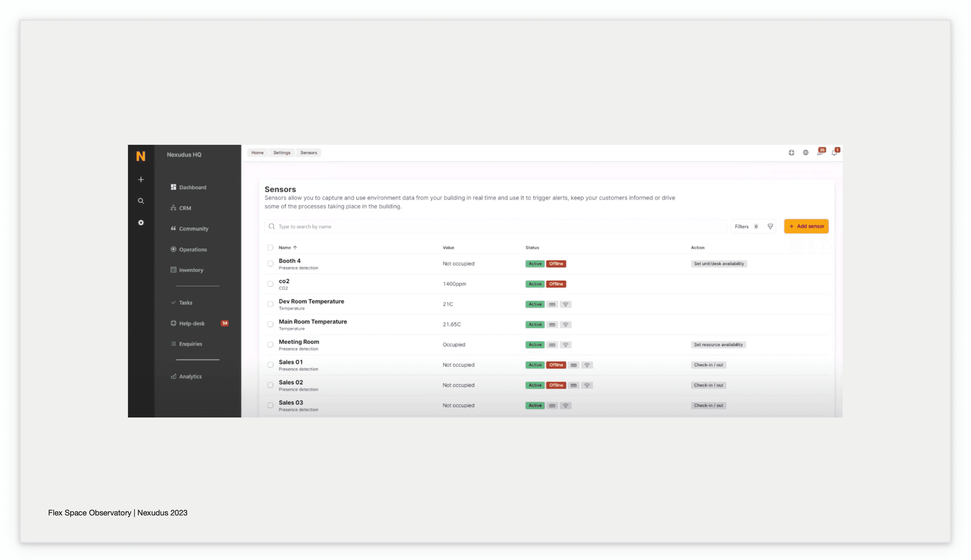Image resolution: width=971 pixels, height=560 pixels.
Task: Click the 21.65C value cell
Action: [451, 325]
